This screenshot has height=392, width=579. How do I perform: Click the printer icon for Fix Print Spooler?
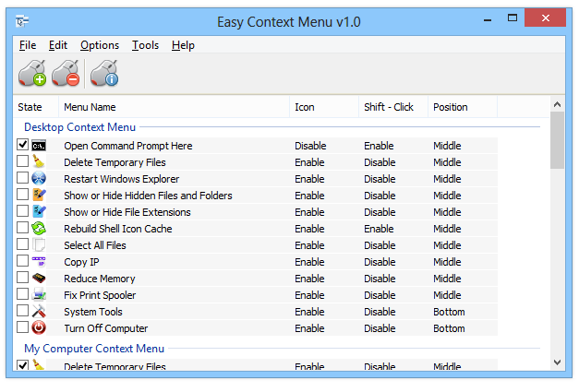[39, 294]
